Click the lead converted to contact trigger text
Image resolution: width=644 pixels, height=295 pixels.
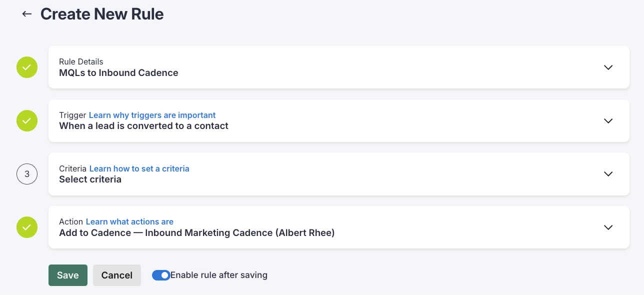click(x=143, y=126)
